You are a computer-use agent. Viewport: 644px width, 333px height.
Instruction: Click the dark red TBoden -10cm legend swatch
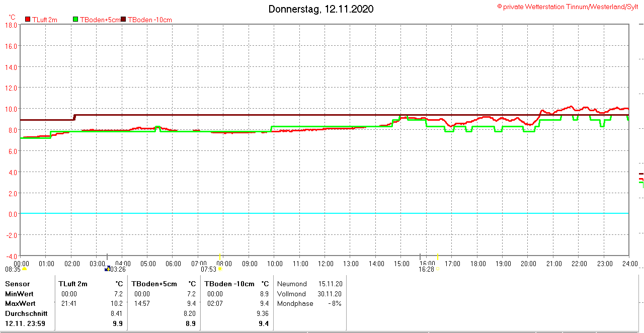tap(124, 20)
